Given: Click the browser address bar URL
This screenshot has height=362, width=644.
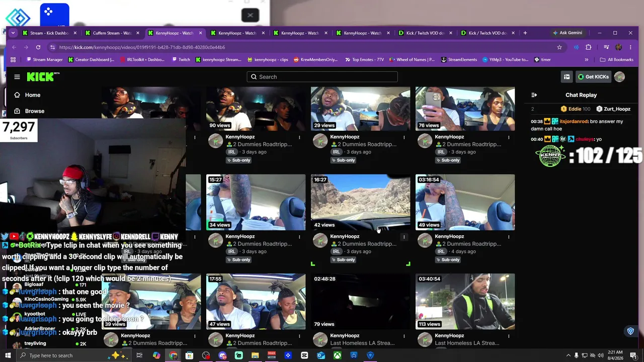Looking at the screenshot, I should pos(142,47).
